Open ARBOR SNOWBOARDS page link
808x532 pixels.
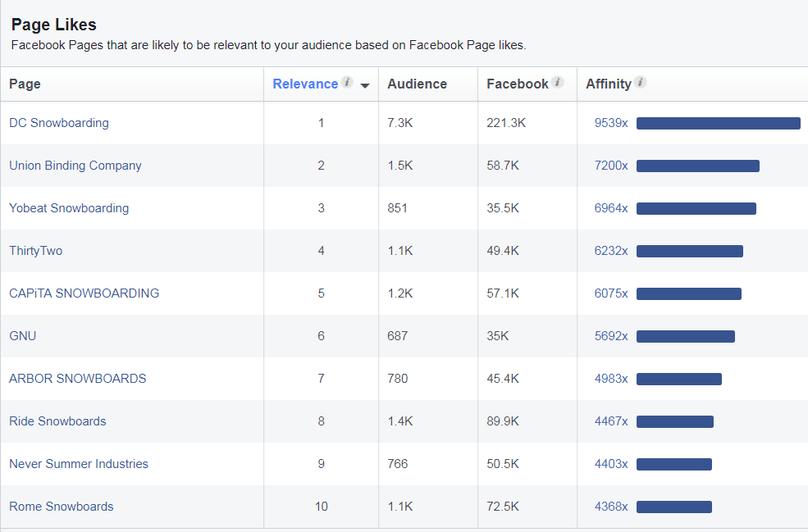[77, 379]
